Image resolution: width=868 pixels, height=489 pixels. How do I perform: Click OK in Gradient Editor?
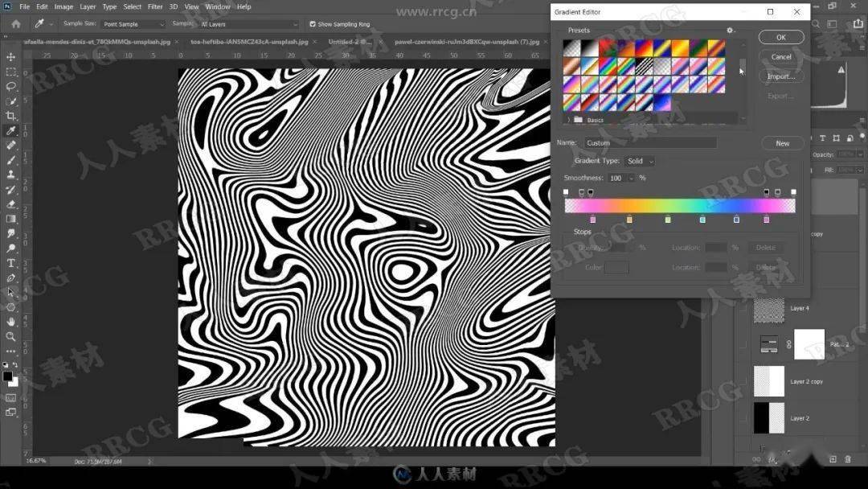781,37
